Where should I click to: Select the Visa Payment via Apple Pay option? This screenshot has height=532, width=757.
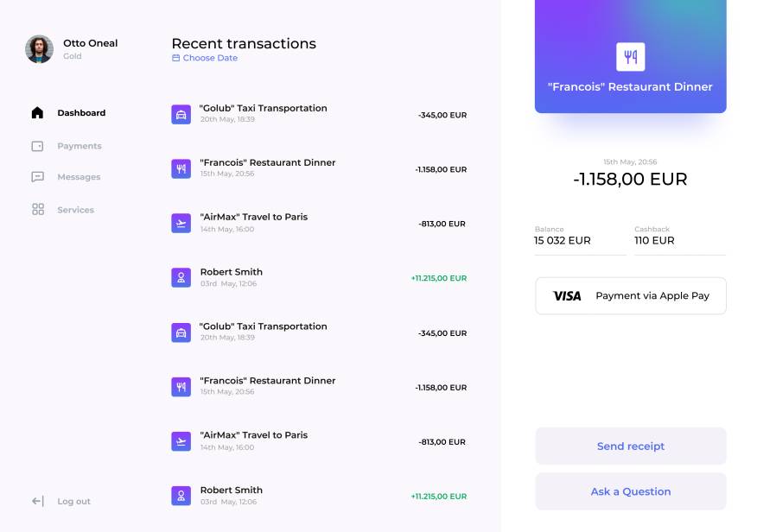tap(630, 295)
